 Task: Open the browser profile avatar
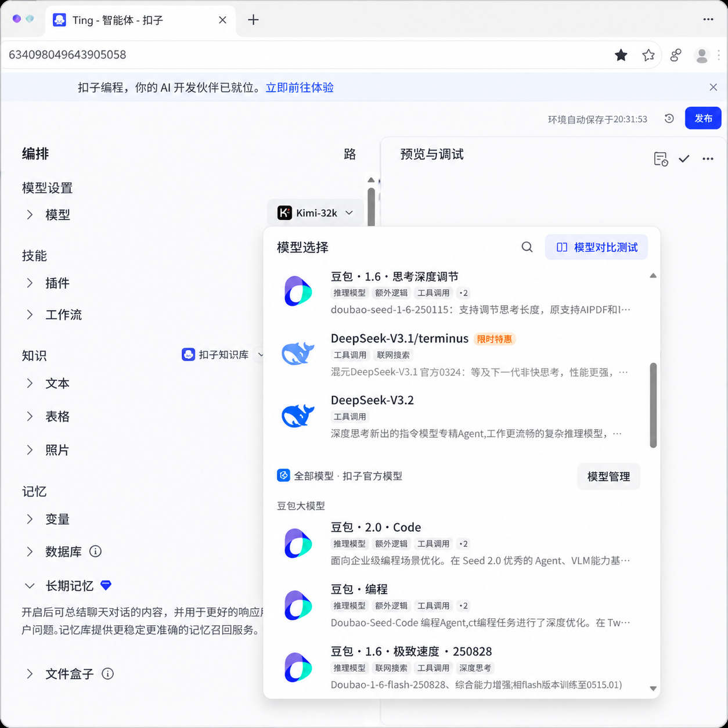click(702, 55)
